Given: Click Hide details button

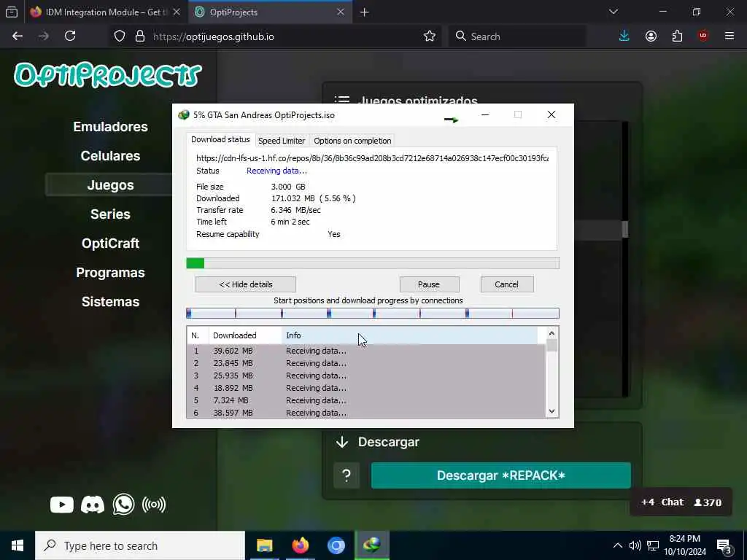Looking at the screenshot, I should click(246, 284).
